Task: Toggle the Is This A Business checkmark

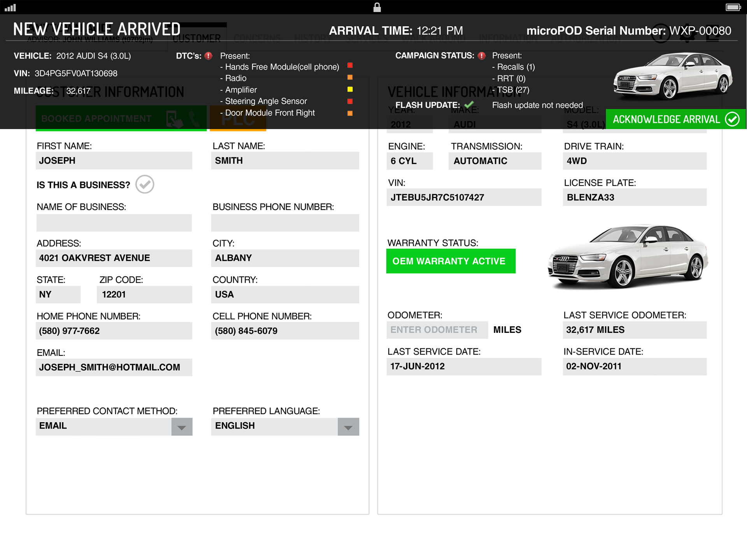Action: 145,184
